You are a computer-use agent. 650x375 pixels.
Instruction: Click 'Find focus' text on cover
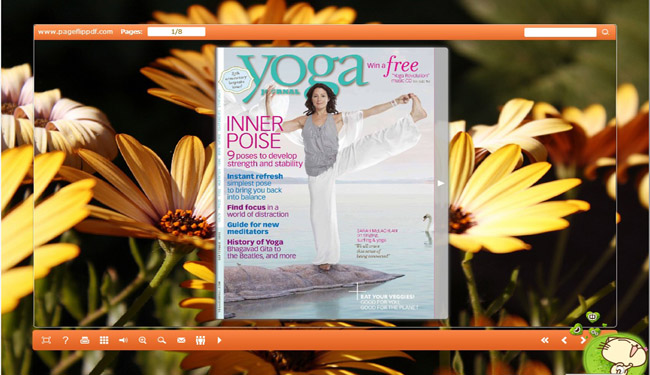pos(246,207)
